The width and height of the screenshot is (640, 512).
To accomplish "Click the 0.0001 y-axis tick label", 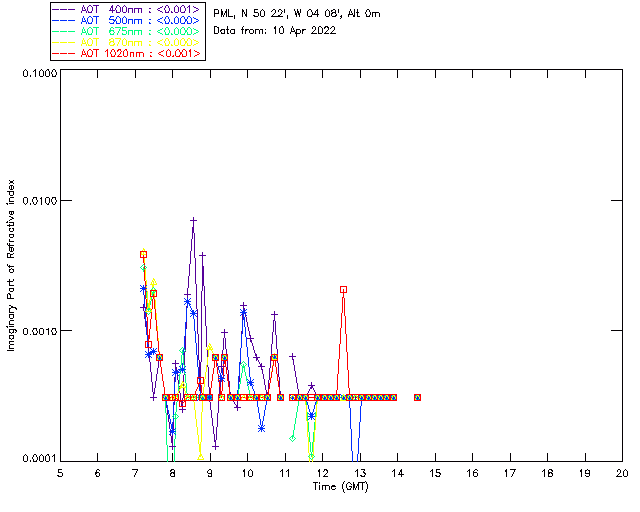I will (x=40, y=459).
